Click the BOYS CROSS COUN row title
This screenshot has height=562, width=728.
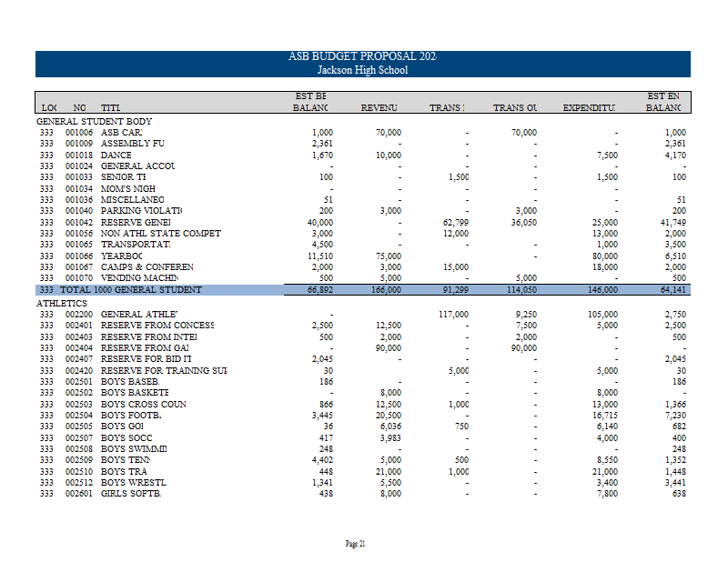click(144, 405)
